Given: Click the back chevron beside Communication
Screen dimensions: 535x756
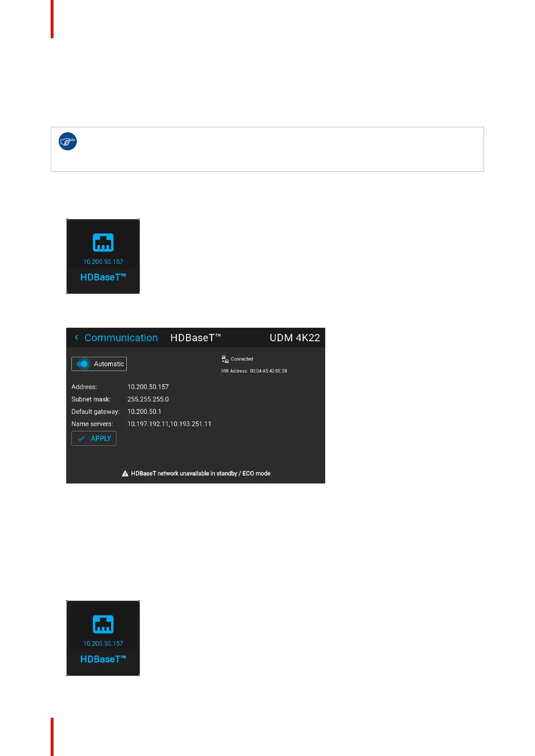Looking at the screenshot, I should click(x=76, y=338).
